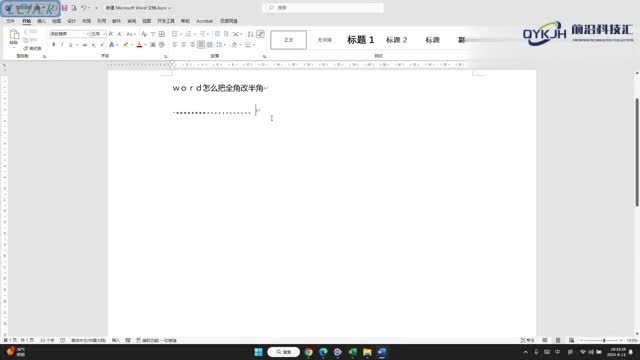Cut the selection with the scissors icon
The width and height of the screenshot is (640, 360).
pos(31,31)
